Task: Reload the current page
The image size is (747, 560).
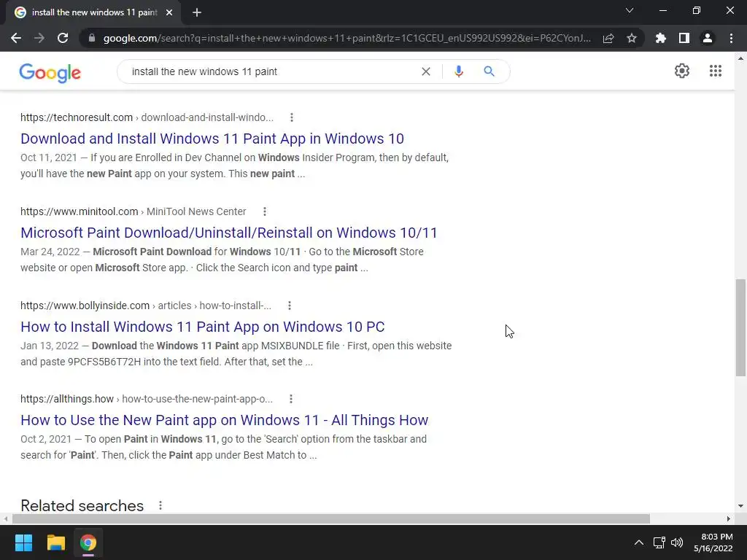Action: (x=63, y=38)
